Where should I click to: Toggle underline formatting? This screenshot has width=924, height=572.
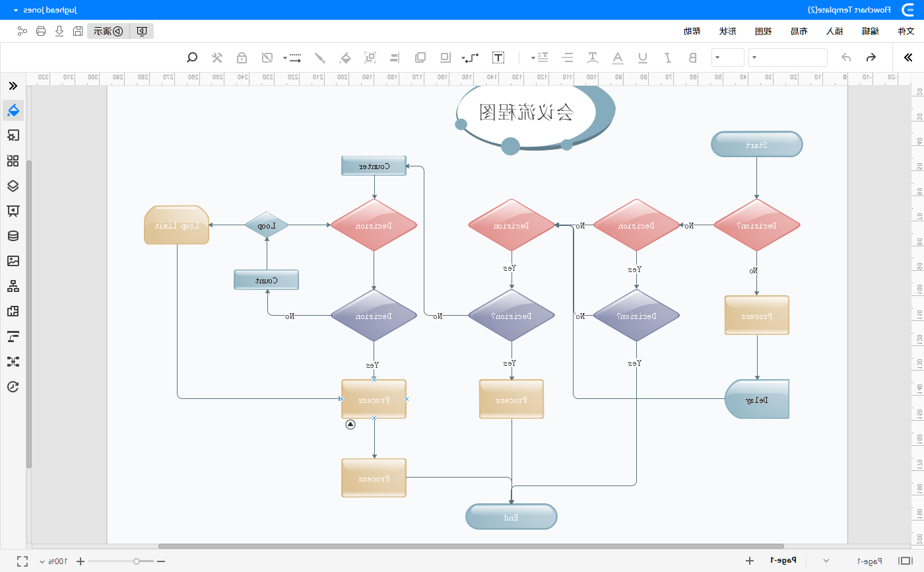coord(643,57)
